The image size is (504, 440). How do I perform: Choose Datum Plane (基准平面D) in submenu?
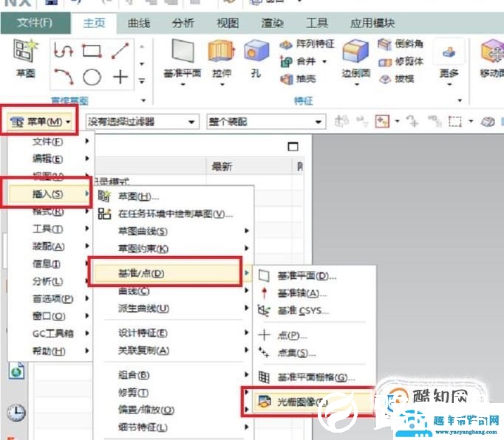click(x=314, y=276)
